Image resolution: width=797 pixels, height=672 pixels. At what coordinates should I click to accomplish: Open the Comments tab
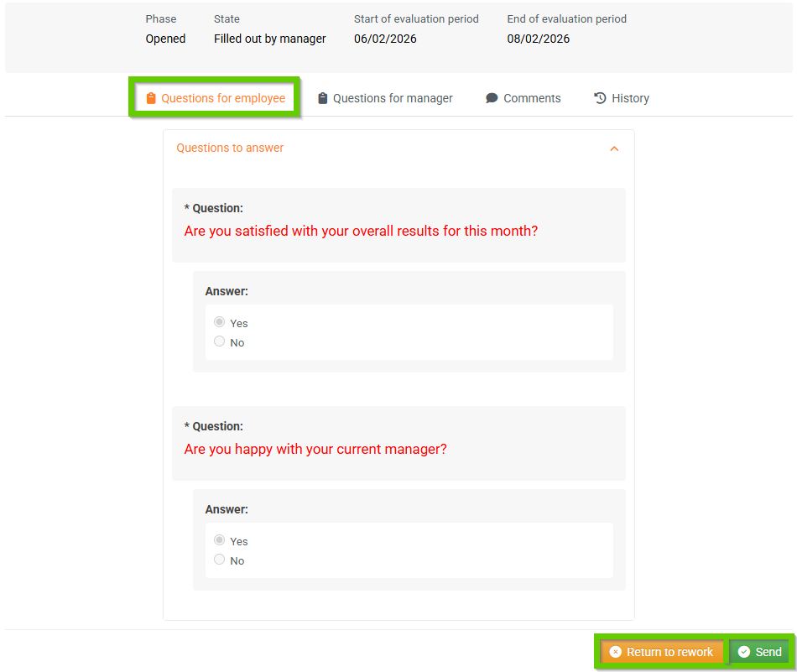click(532, 98)
